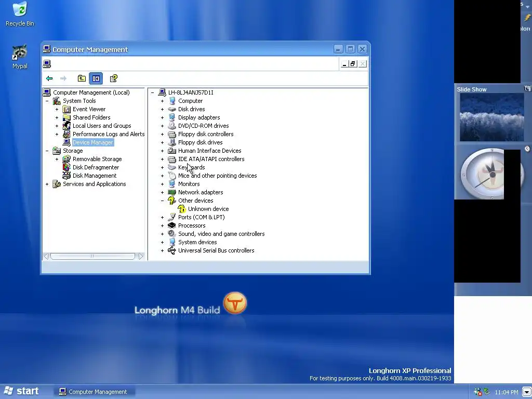
Task: Click the Processors chip icon
Action: point(172,225)
